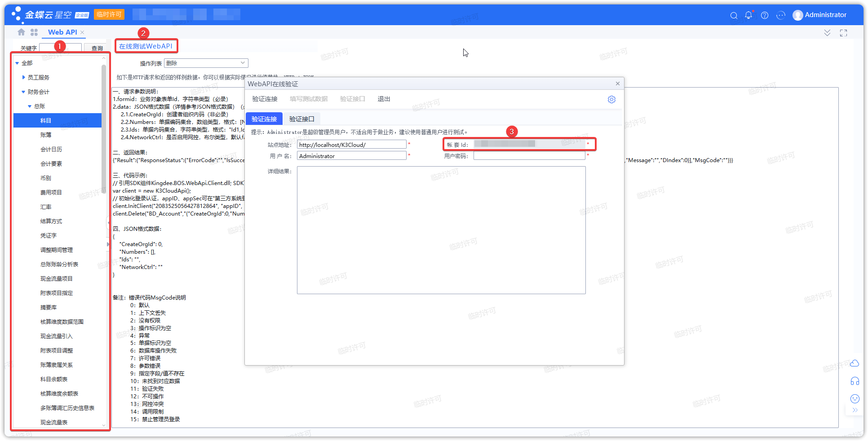Select 附表项目调整 in the tree
The height and width of the screenshot is (441, 868).
point(57,351)
